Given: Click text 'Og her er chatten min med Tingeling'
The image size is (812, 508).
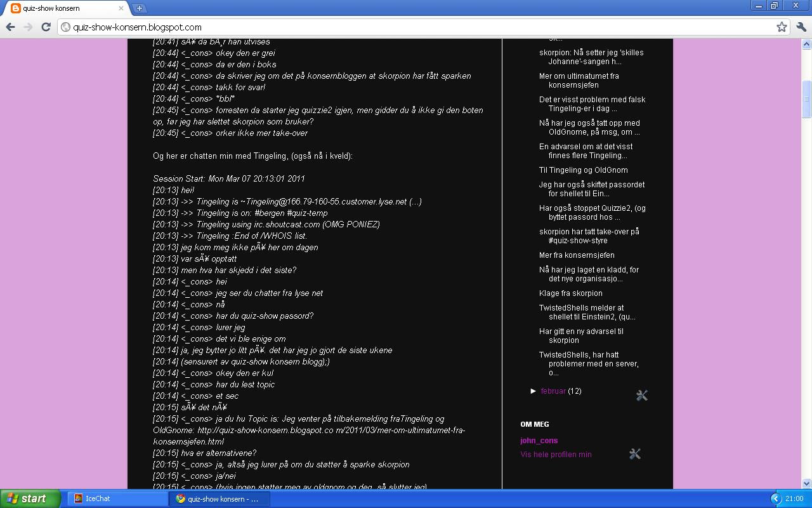Looking at the screenshot, I should pos(252,156).
